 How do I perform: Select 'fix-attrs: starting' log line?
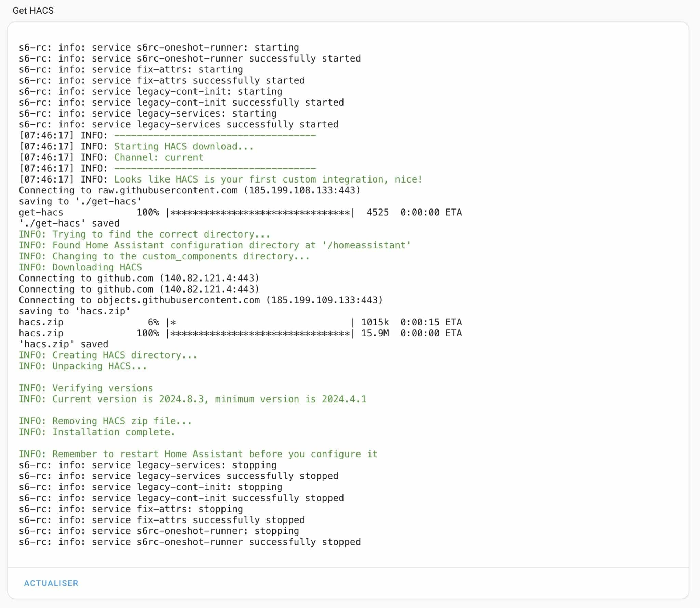[x=131, y=69]
